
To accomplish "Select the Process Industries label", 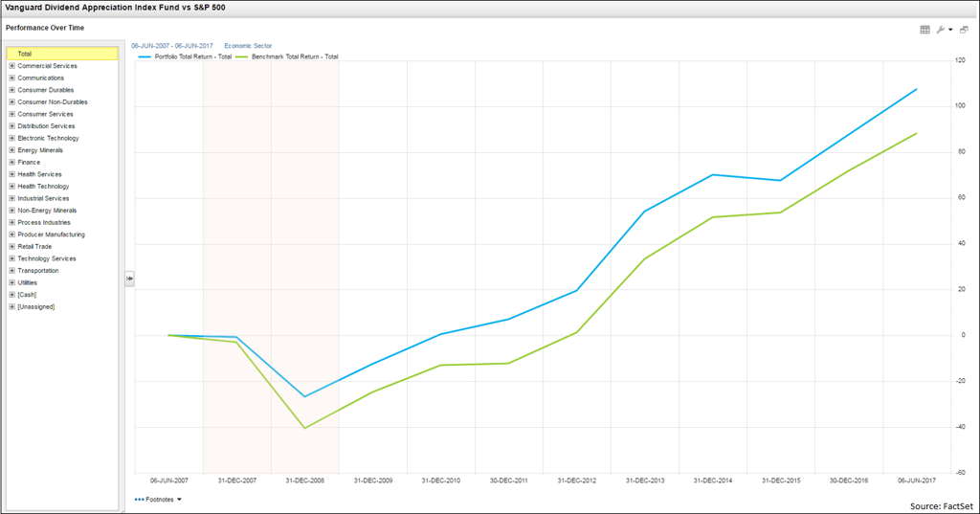I will pos(44,223).
